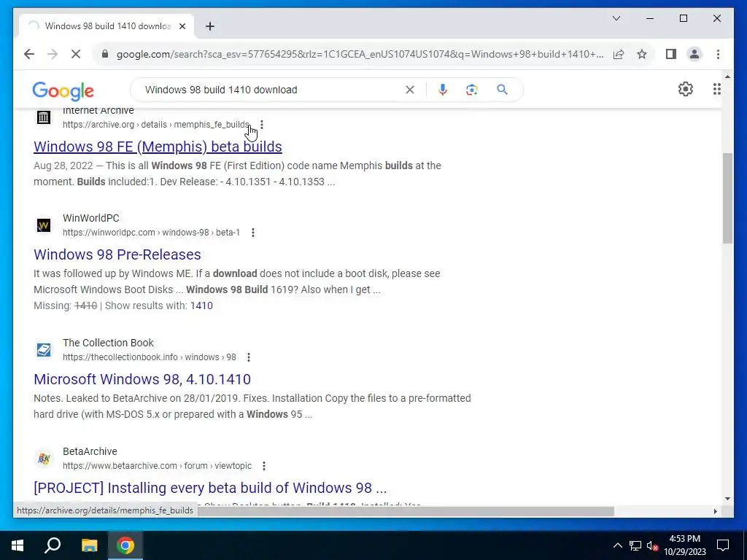Click the betaarchive.com breadcrumb URL
This screenshot has width=747, height=560.
(x=157, y=466)
